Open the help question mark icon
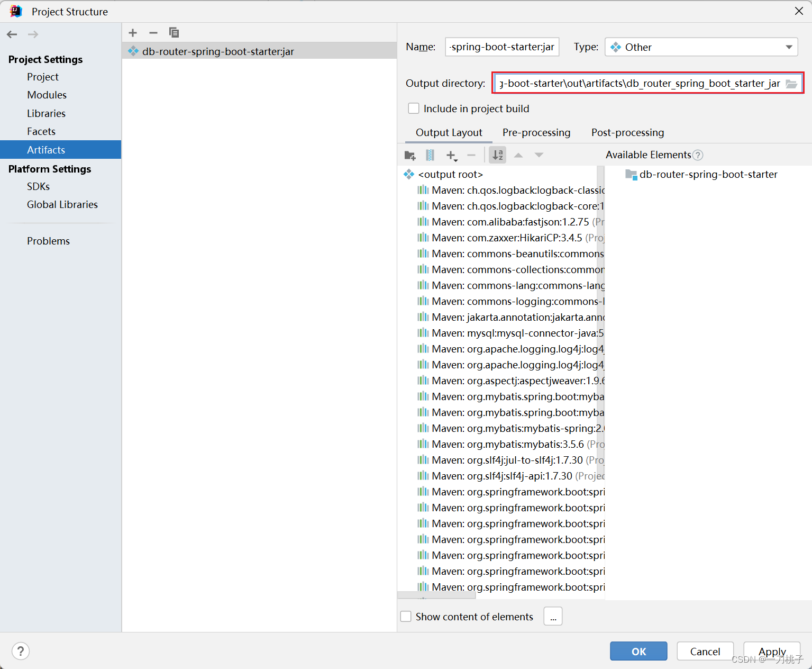The image size is (812, 669). [x=21, y=651]
